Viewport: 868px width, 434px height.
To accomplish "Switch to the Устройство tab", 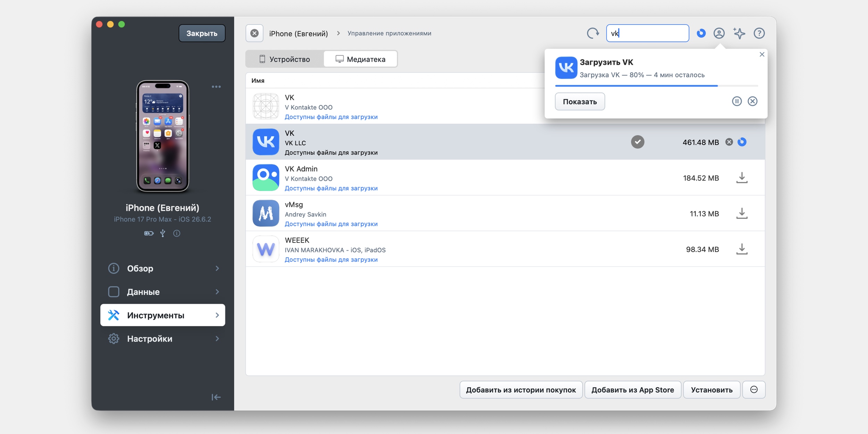I will click(285, 59).
